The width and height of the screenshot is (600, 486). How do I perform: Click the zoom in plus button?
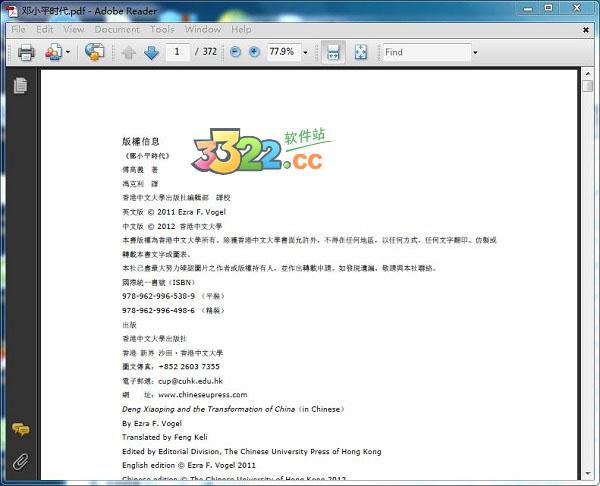click(x=254, y=52)
